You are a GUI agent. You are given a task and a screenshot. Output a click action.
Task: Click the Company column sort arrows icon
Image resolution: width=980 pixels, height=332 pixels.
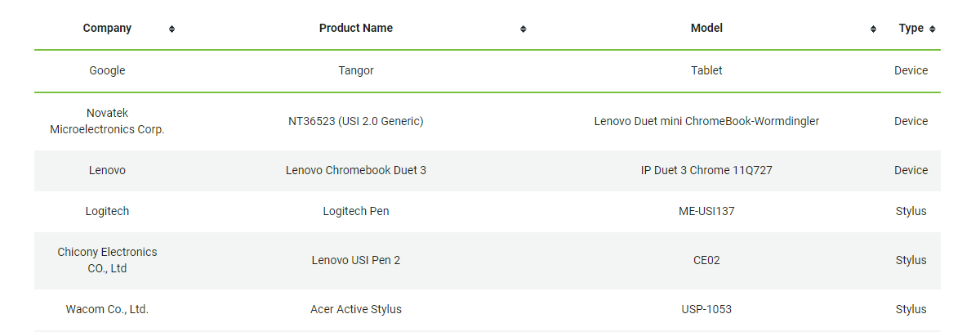tap(171, 29)
